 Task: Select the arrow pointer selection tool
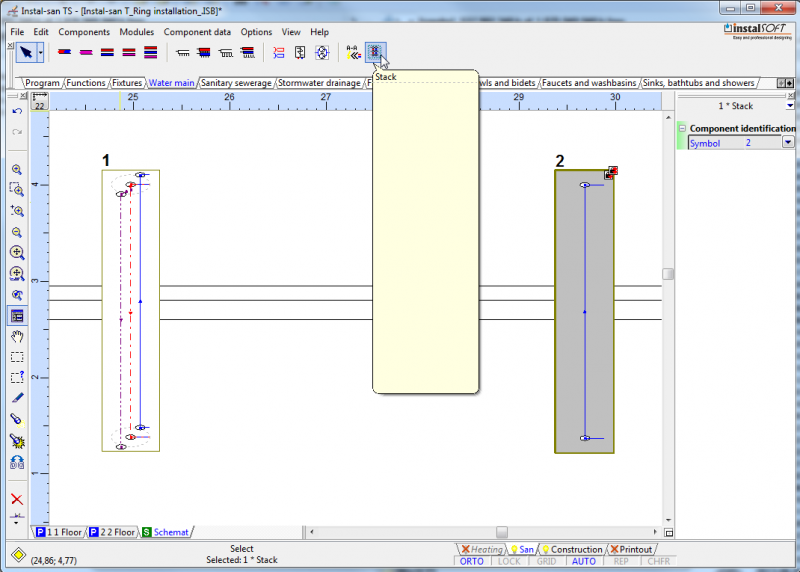[x=26, y=52]
